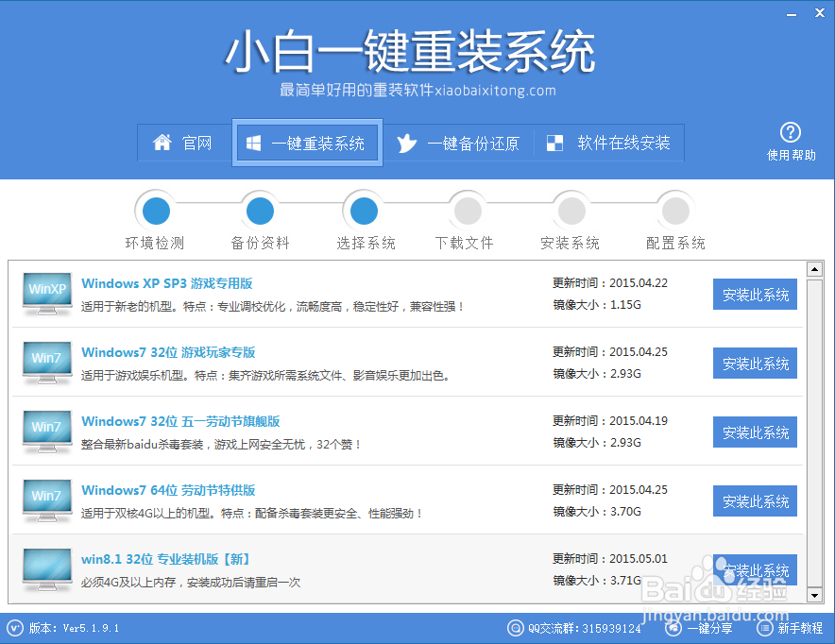Click the win8.1 monitor thumbnail

coord(47,569)
